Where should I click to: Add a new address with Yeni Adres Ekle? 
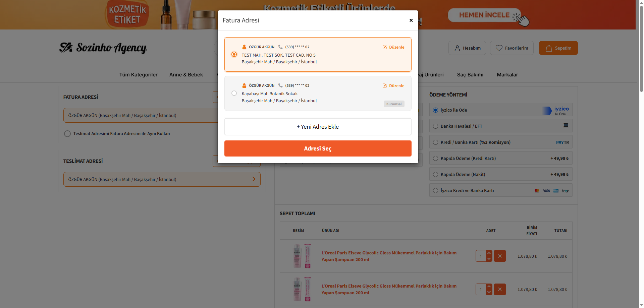(318, 127)
